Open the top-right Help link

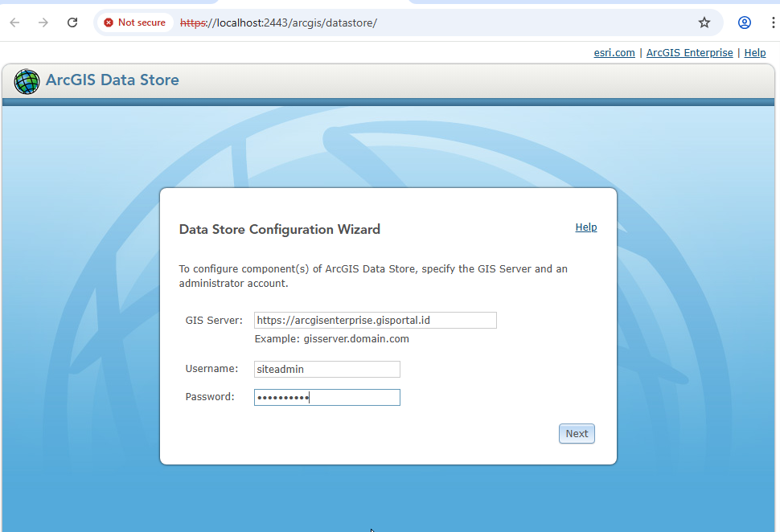coord(754,53)
